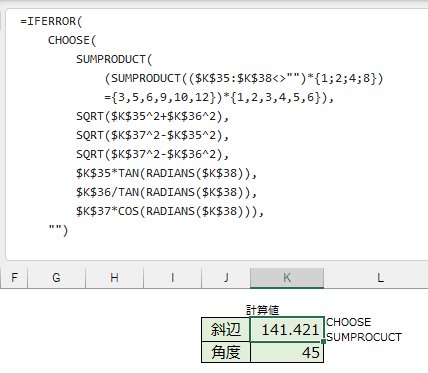Select column I header
Screen dimensions: 428x373
click(172, 277)
